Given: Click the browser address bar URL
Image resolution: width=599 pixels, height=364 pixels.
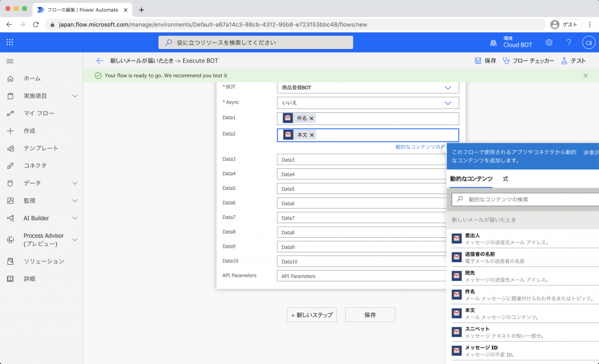Looking at the screenshot, I should click(213, 25).
